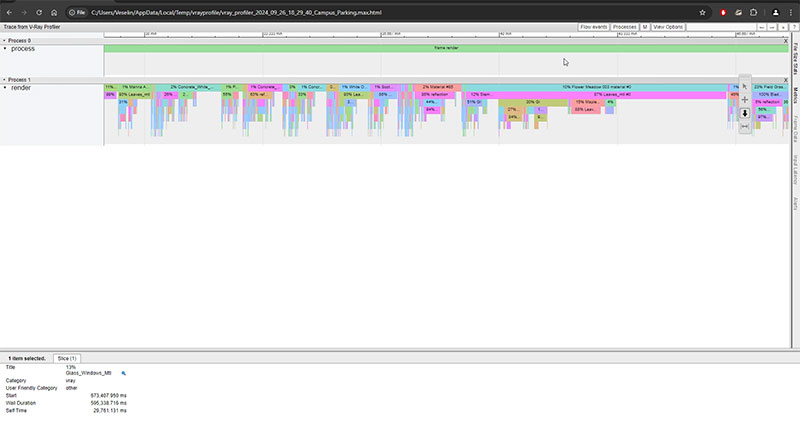The height and width of the screenshot is (421, 800).
Task: Click the magnifier icon next to Glass_Windows_Mtl
Action: 123,373
